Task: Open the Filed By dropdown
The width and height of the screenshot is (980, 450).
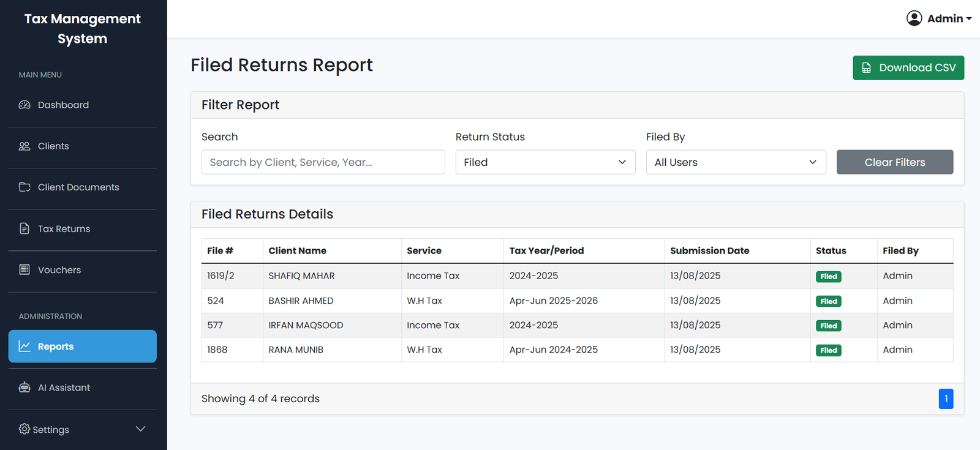Action: (x=736, y=162)
